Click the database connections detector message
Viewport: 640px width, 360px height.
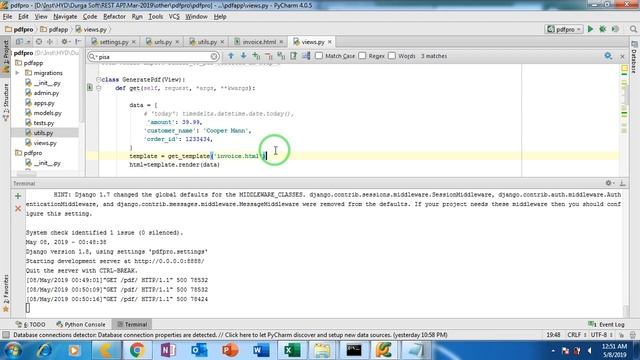[230, 335]
